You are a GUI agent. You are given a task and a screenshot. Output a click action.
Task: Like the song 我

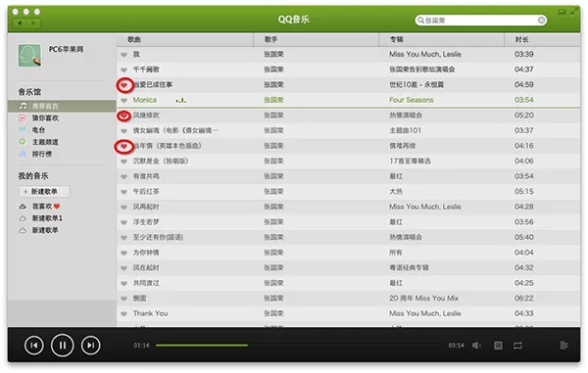[x=123, y=55]
